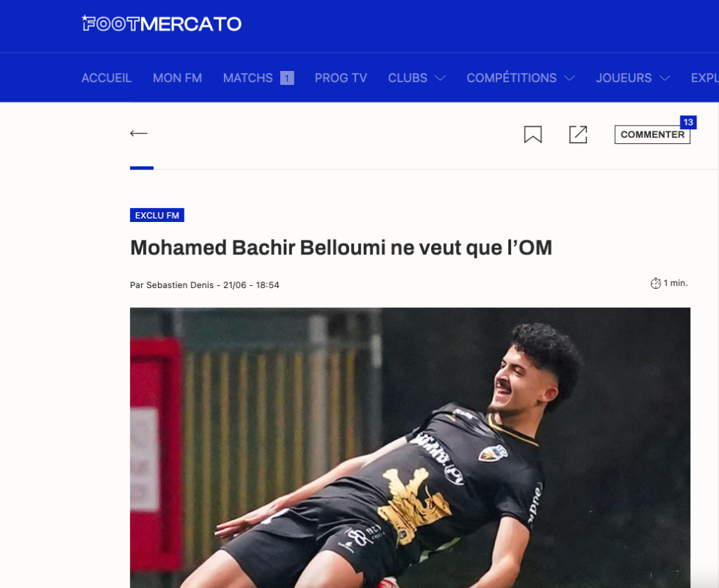
Task: Click the article headline about Belloumi
Action: pos(341,248)
